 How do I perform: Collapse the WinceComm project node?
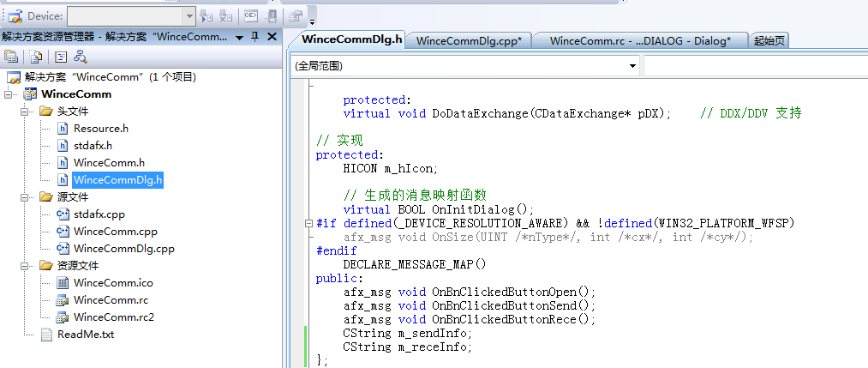click(9, 94)
